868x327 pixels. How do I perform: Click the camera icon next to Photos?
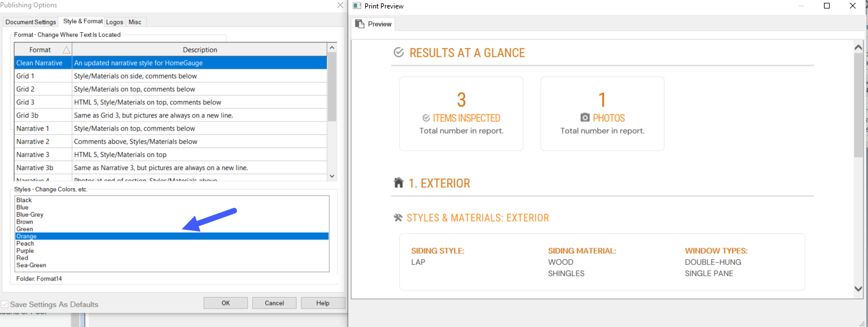point(585,118)
